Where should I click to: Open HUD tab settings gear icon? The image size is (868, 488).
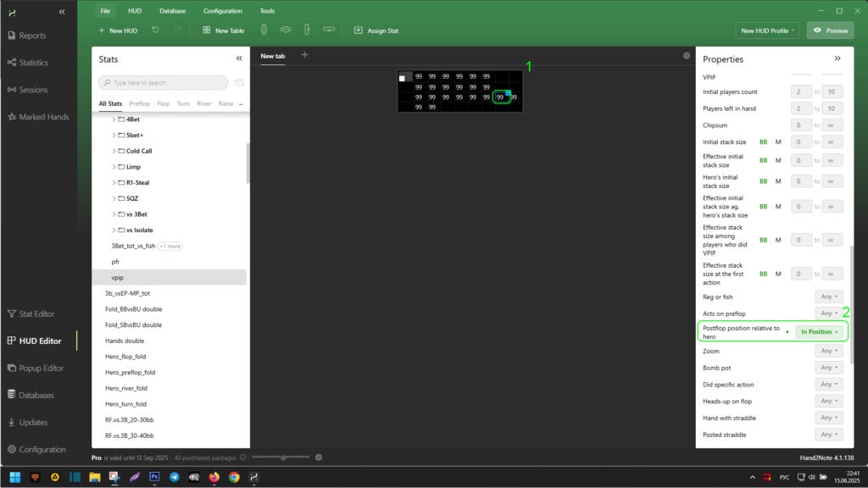click(x=687, y=56)
